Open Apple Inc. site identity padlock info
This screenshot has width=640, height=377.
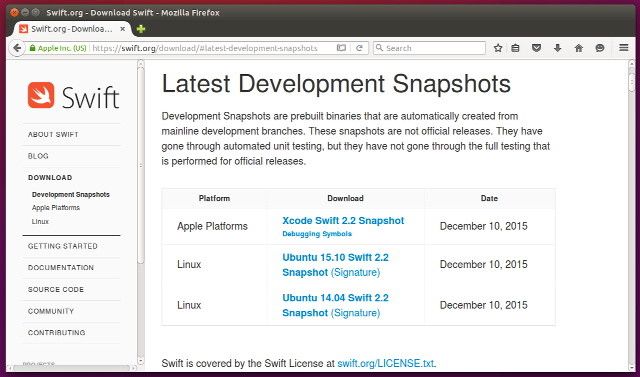pyautogui.click(x=58, y=48)
